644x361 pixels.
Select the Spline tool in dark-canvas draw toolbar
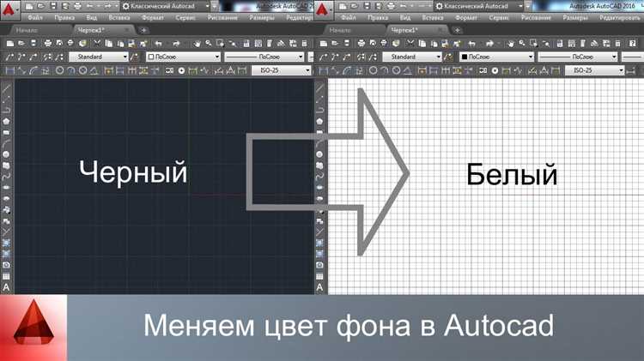[6, 177]
